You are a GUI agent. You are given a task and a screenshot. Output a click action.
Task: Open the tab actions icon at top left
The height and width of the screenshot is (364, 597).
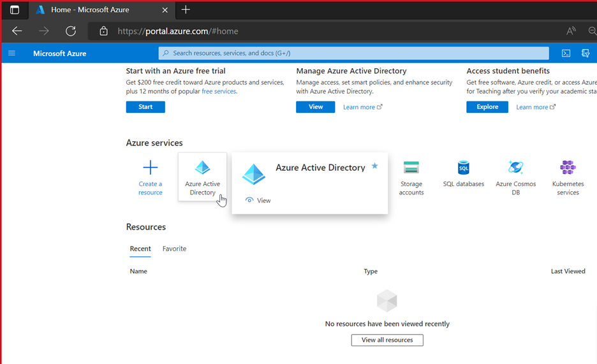[15, 10]
